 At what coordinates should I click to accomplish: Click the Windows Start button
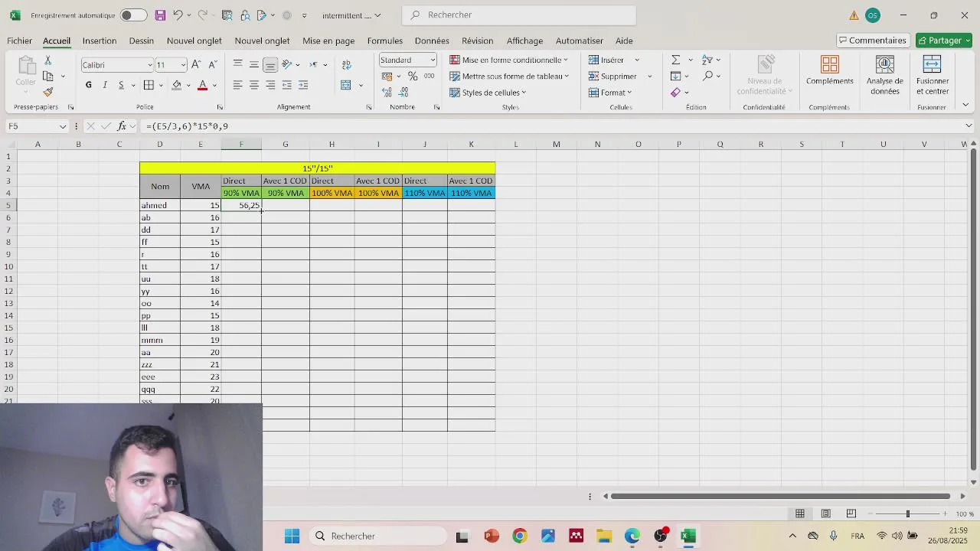click(x=292, y=536)
